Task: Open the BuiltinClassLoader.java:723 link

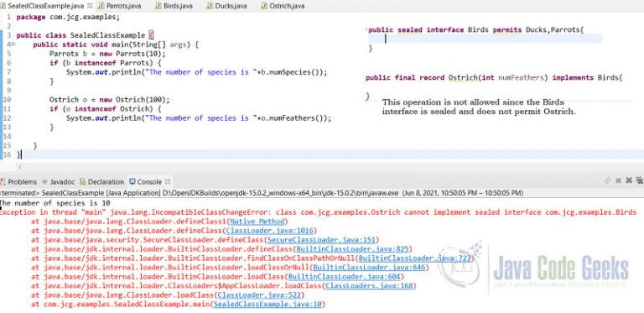Action: click(416, 258)
